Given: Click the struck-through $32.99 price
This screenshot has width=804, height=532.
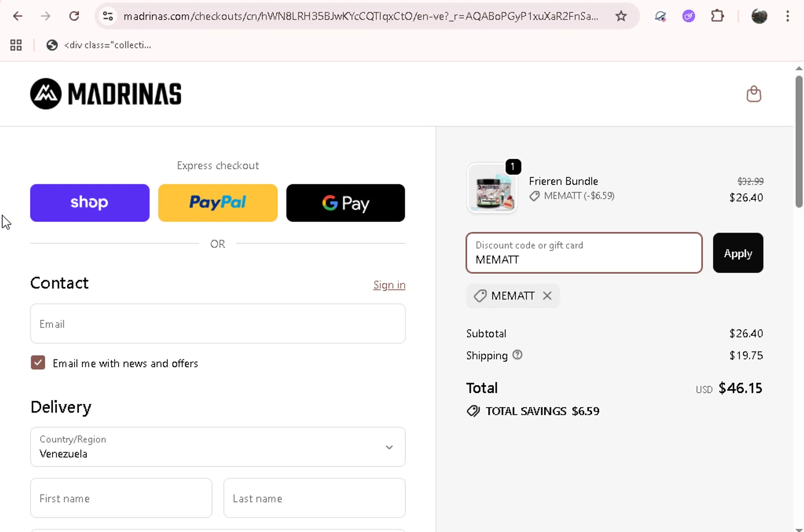Looking at the screenshot, I should click(x=750, y=181).
